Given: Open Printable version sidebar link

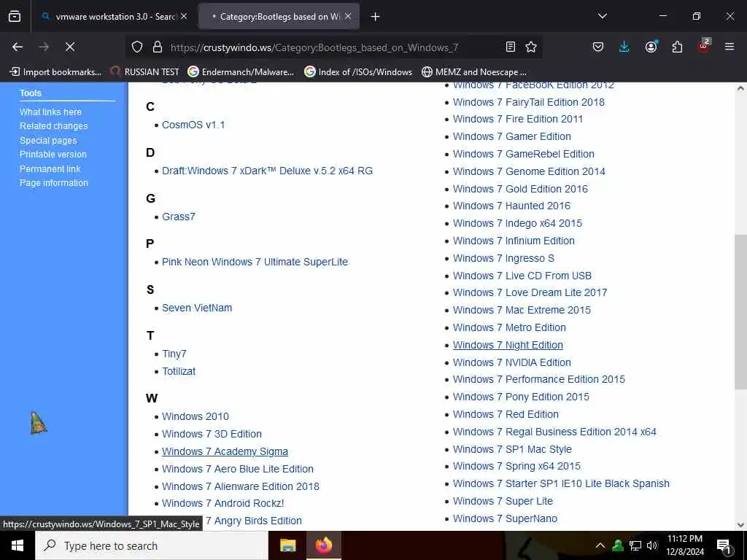Looking at the screenshot, I should pos(53,155).
